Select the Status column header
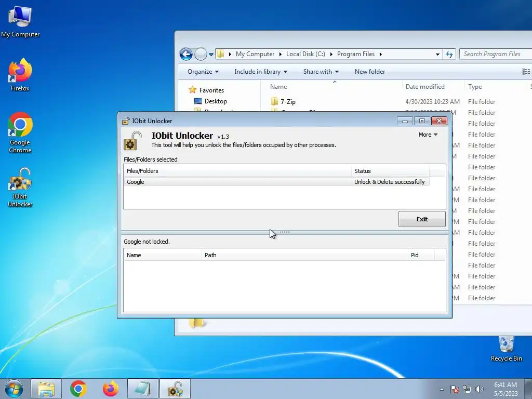The height and width of the screenshot is (399, 532). tap(390, 171)
